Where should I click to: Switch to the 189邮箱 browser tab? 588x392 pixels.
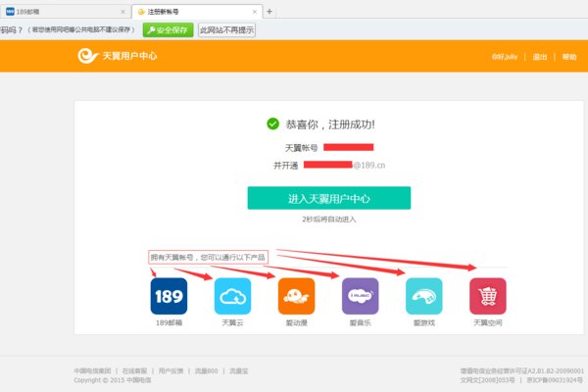pos(65,12)
